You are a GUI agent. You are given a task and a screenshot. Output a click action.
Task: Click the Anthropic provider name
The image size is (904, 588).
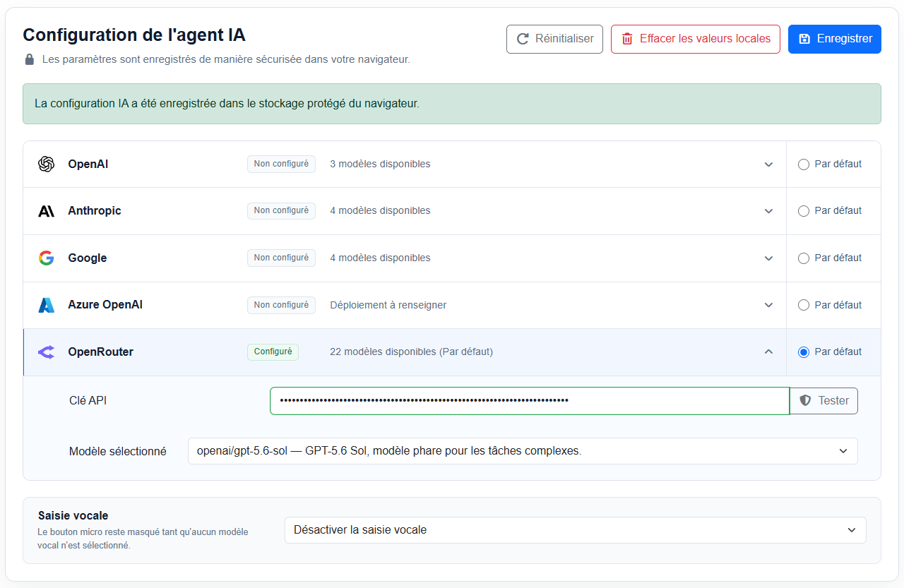pos(95,210)
